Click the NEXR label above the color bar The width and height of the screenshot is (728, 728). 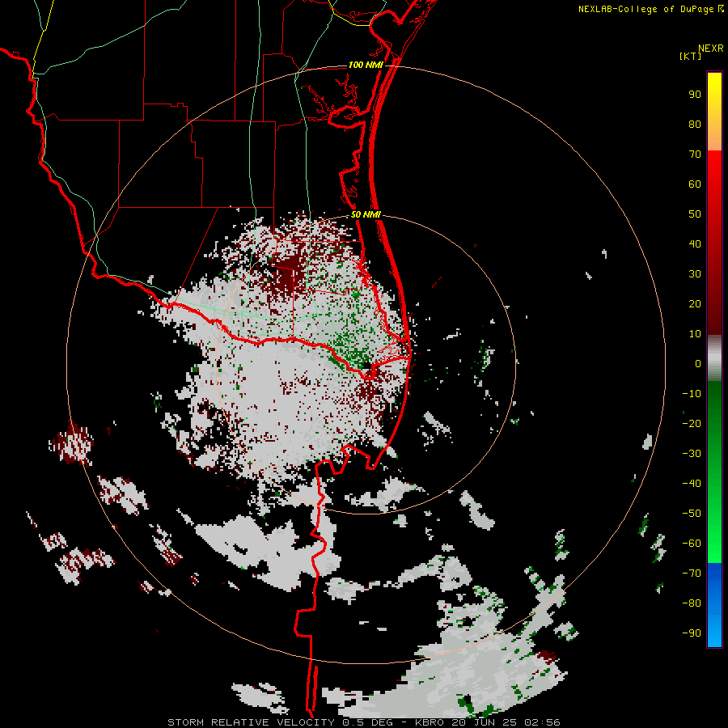pos(711,49)
